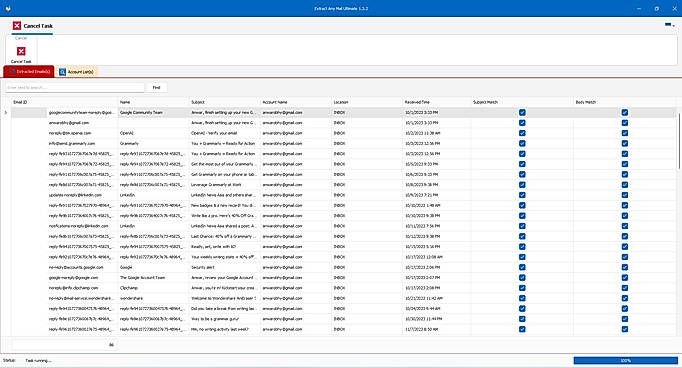
Task: Select the 'OpenAI' name cell
Action: pos(154,133)
